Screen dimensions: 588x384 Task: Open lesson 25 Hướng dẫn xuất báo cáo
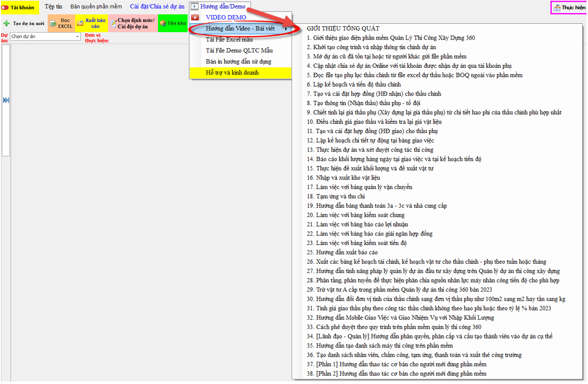pyautogui.click(x=342, y=253)
